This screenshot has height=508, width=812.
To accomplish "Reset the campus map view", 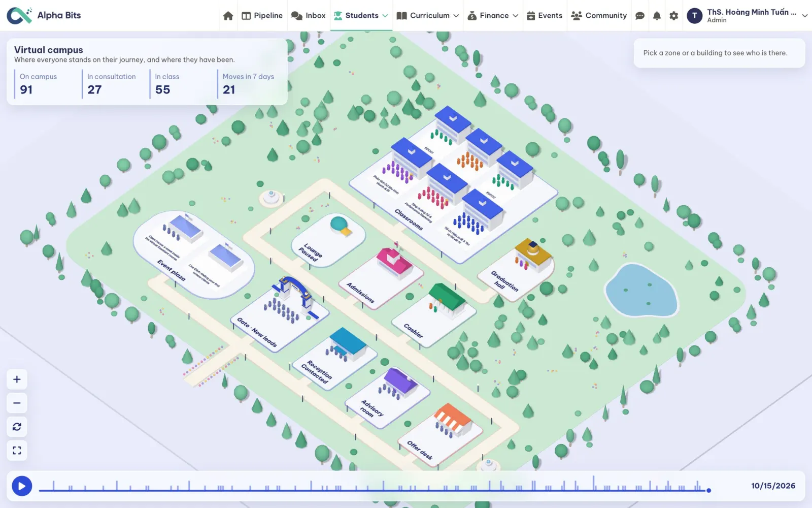I will tap(17, 427).
